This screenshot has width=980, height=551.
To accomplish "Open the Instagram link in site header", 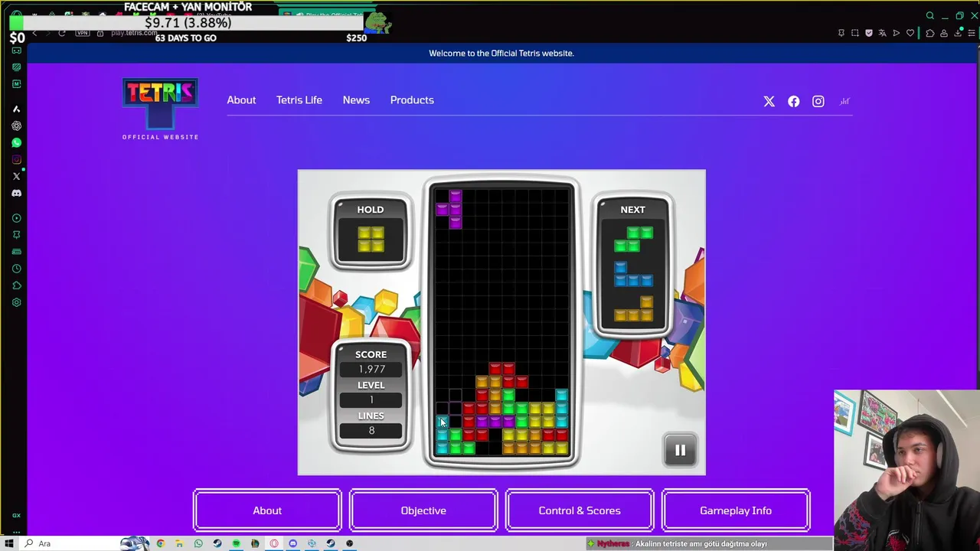I will 818,101.
